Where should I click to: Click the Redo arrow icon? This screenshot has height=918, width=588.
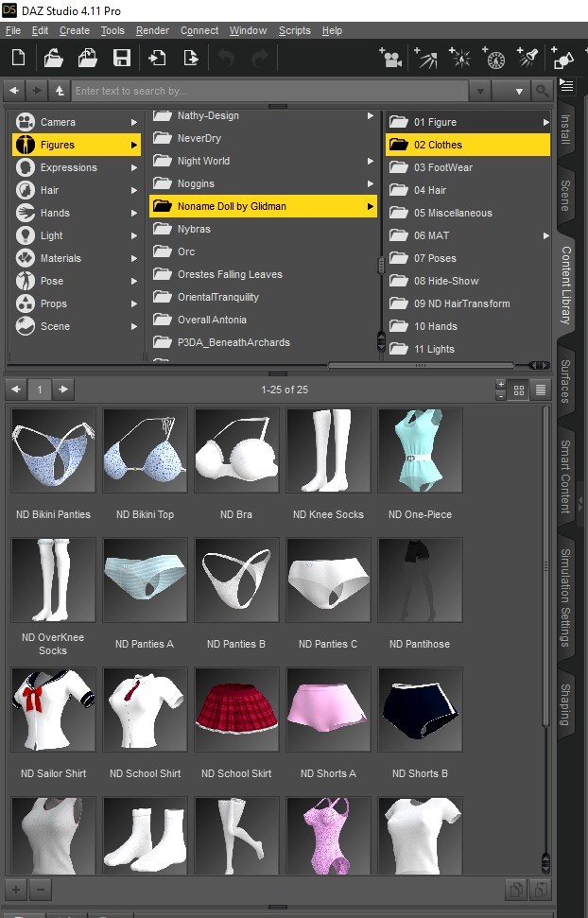pos(260,58)
